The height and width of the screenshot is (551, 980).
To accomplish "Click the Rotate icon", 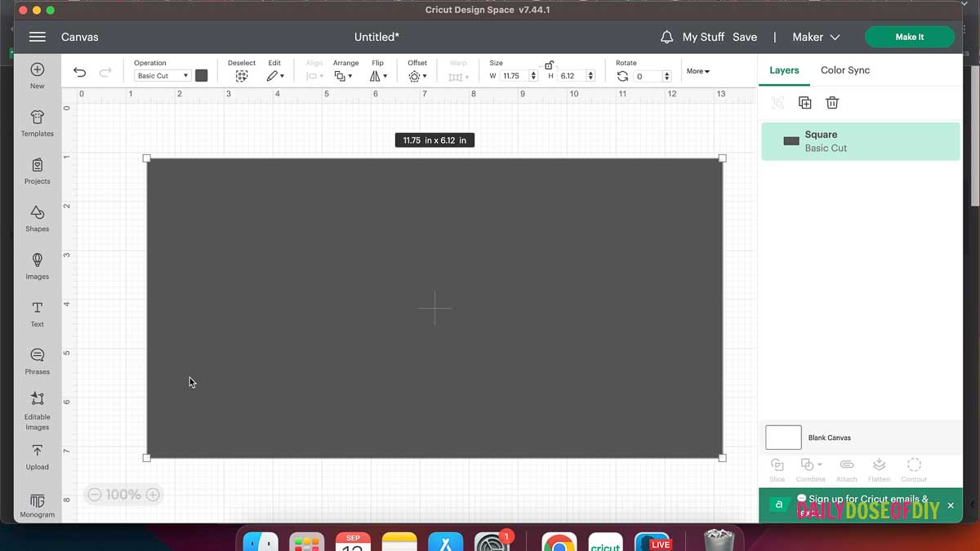I will click(x=623, y=76).
